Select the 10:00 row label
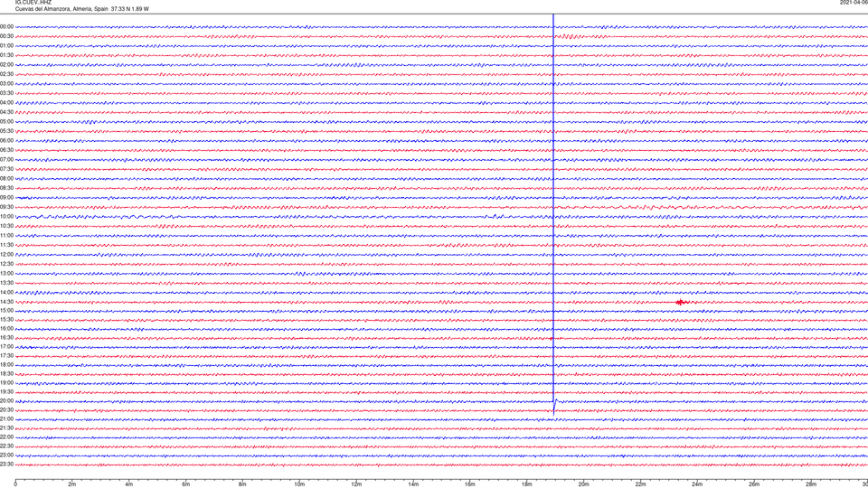Image resolution: width=868 pixels, height=488 pixels. 6,216
